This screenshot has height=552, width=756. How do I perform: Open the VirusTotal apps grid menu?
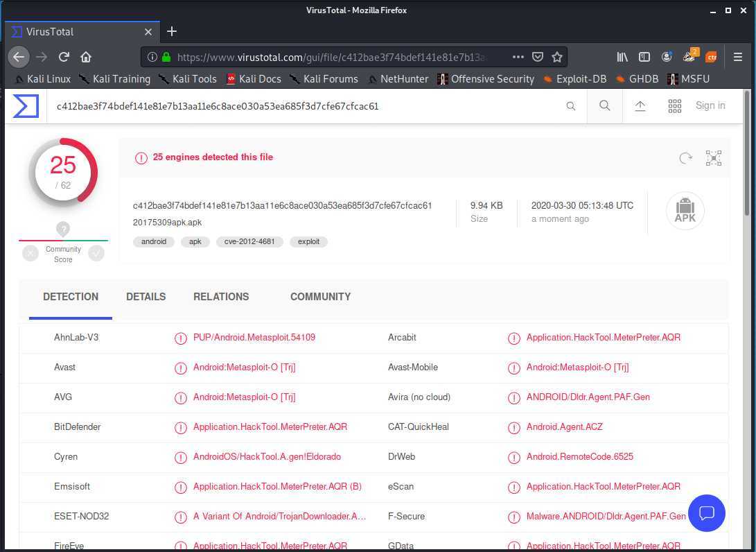coord(674,105)
